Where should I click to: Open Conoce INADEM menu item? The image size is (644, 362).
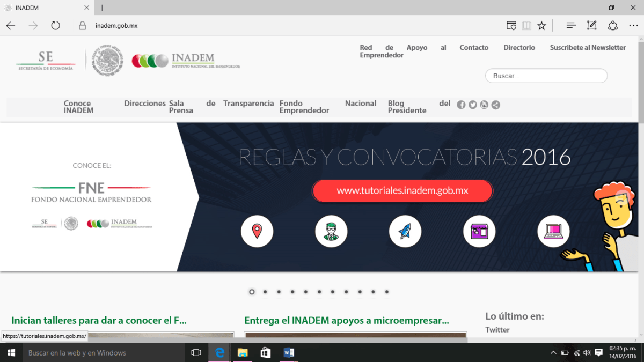click(78, 107)
